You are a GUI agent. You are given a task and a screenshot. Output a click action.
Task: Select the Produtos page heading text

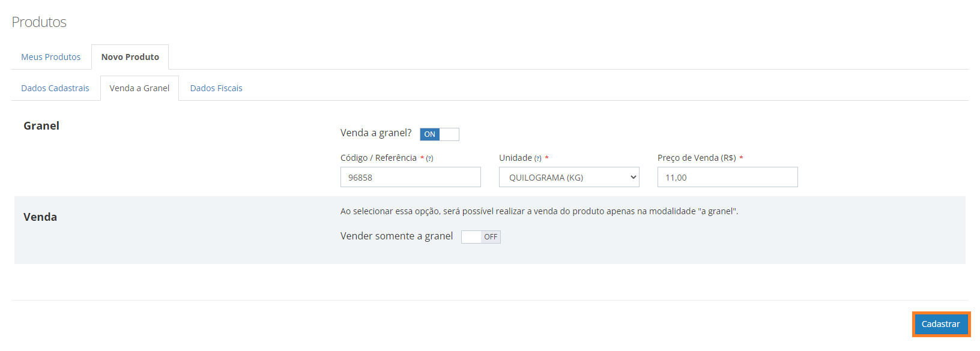[39, 22]
